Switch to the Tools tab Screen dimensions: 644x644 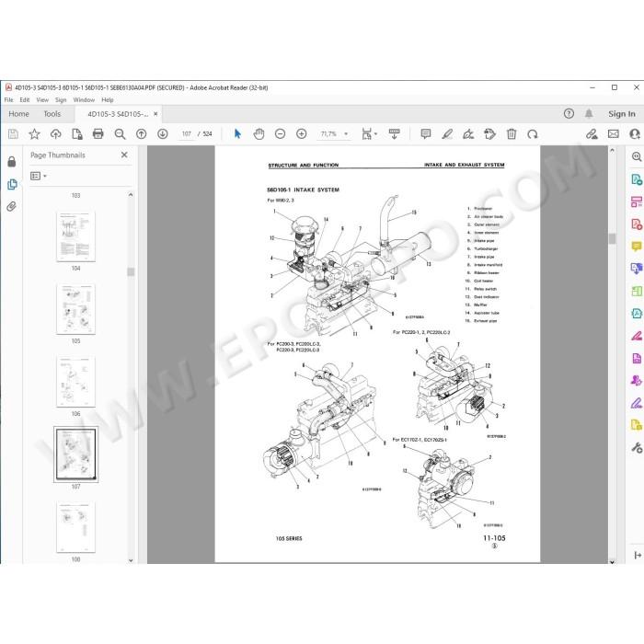52,114
